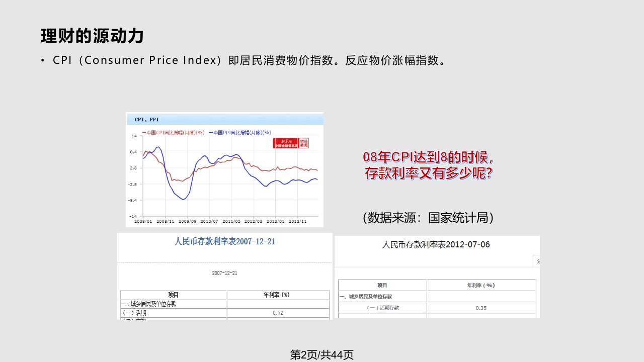Image resolution: width=644 pixels, height=362 pixels.
Task: Click the 0.35 rate value
Action: point(481,308)
